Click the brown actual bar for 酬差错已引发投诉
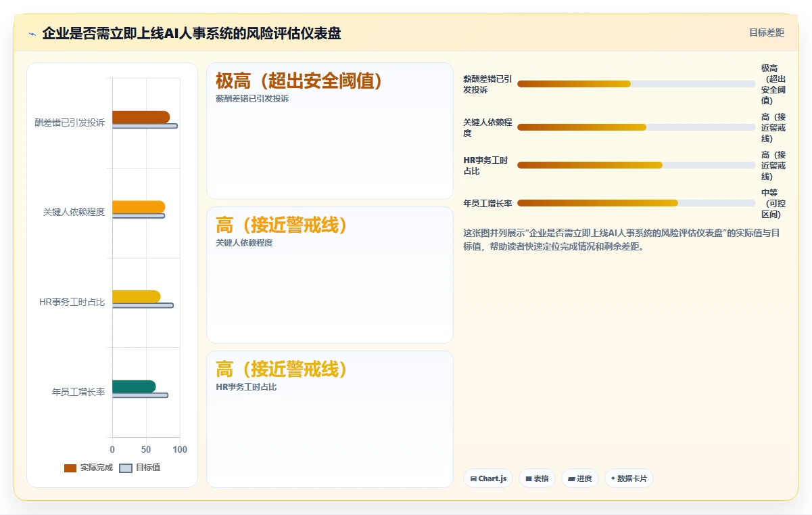 (x=141, y=117)
